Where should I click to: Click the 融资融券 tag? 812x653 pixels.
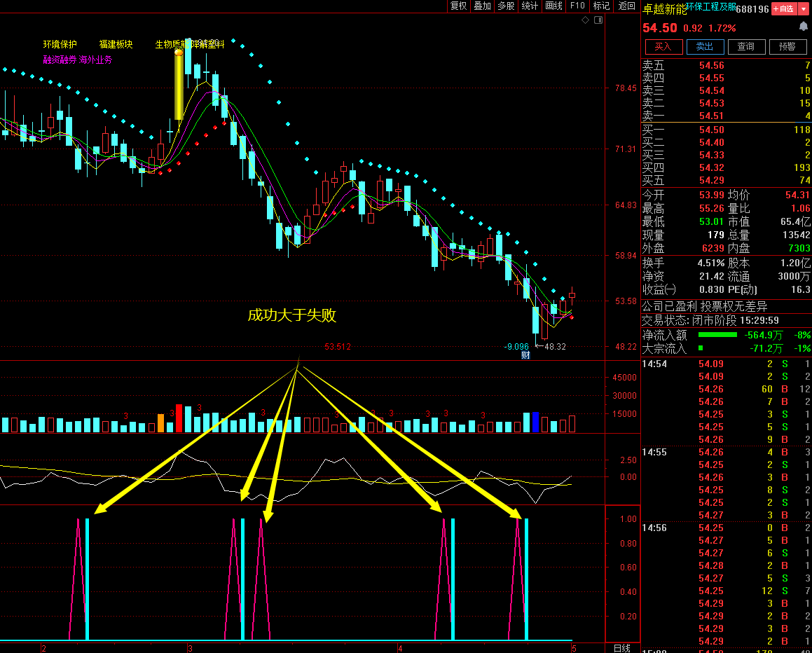60,60
